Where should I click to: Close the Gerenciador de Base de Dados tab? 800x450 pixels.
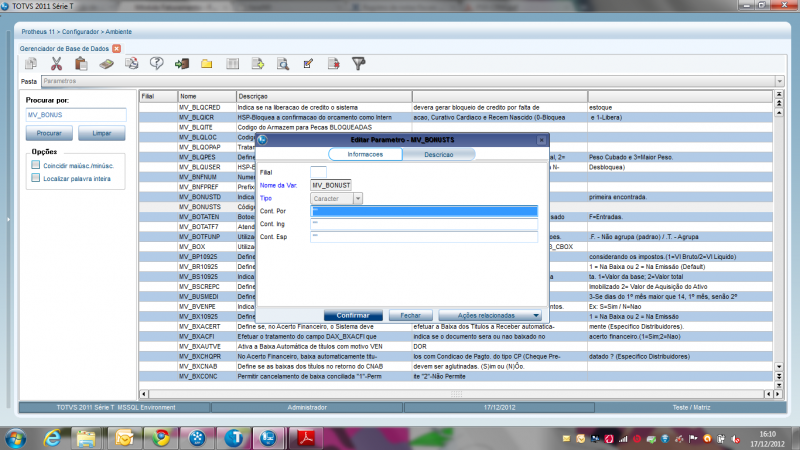tap(117, 48)
